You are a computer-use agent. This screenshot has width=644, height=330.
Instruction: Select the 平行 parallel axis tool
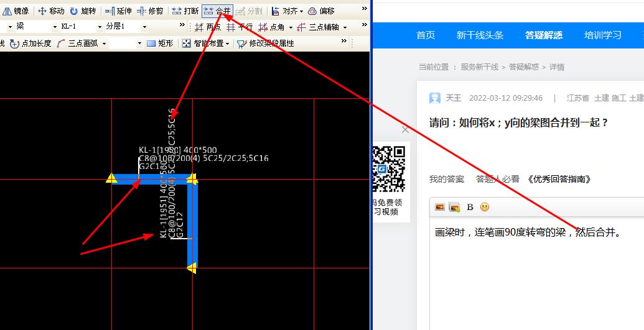pyautogui.click(x=240, y=27)
